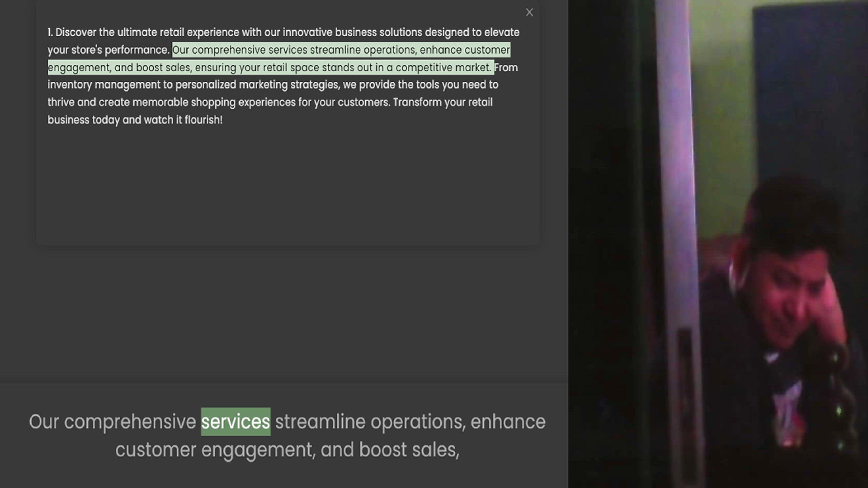
Task: Click the word 'From' after the highlighted sentence
Action: click(x=506, y=67)
